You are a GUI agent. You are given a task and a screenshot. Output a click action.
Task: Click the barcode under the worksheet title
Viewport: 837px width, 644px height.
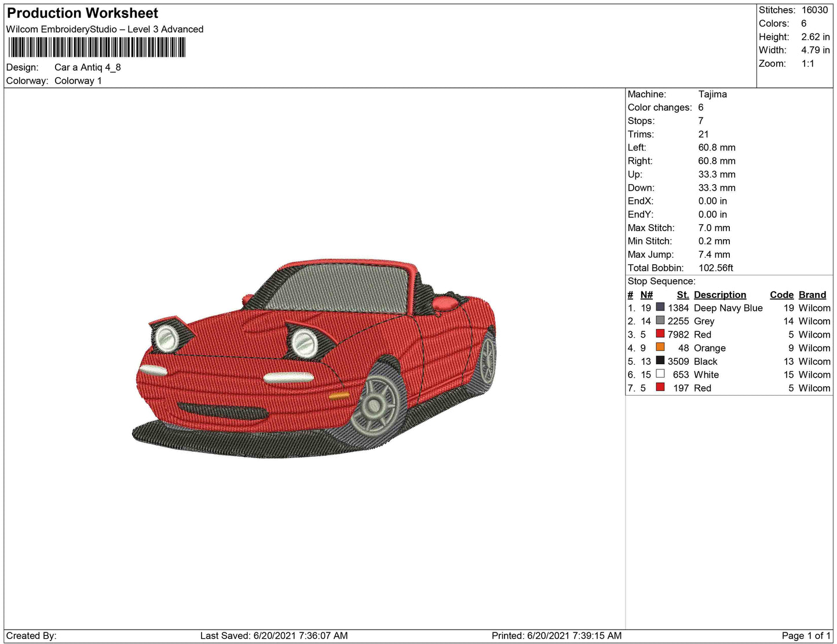point(97,47)
